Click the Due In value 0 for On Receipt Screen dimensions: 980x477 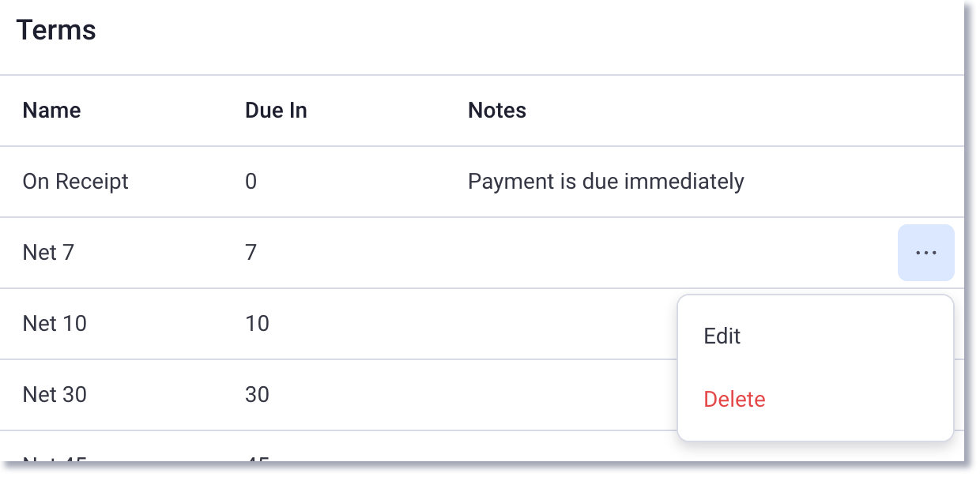point(251,182)
